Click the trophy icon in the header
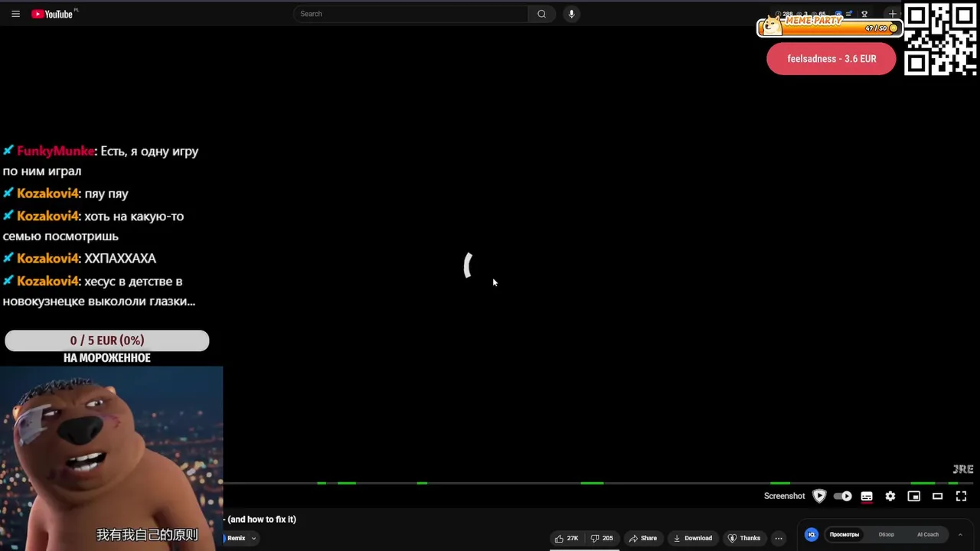The width and height of the screenshot is (980, 551). [864, 14]
